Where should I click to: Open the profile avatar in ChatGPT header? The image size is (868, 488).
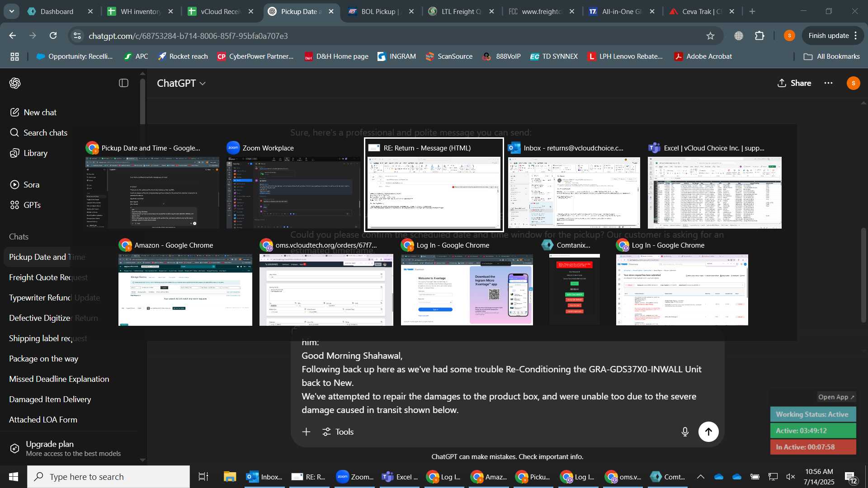click(x=853, y=83)
